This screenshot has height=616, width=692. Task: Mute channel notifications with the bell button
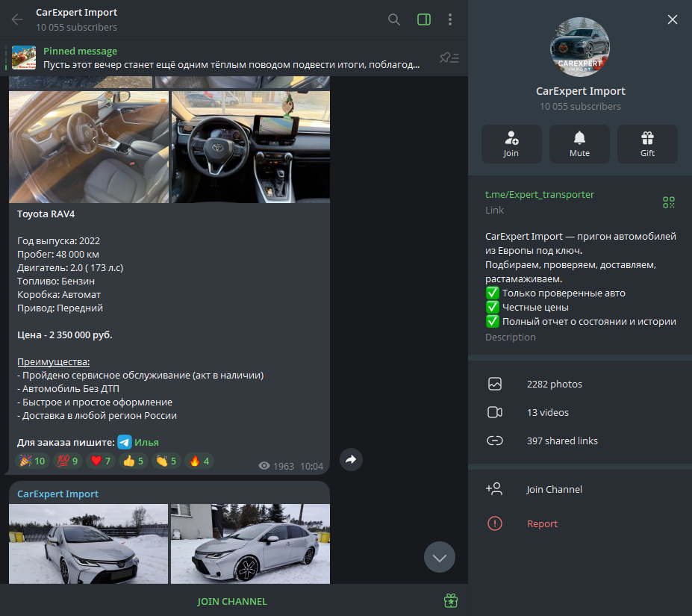579,144
